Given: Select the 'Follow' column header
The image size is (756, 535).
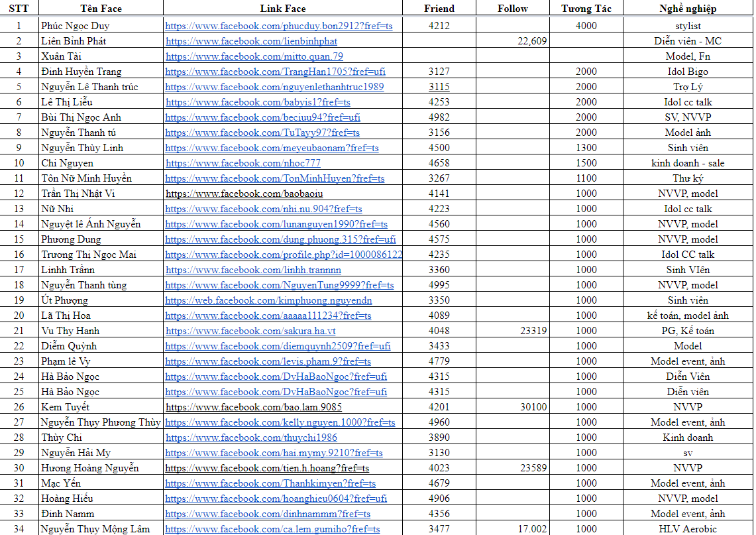Looking at the screenshot, I should pyautogui.click(x=513, y=9).
